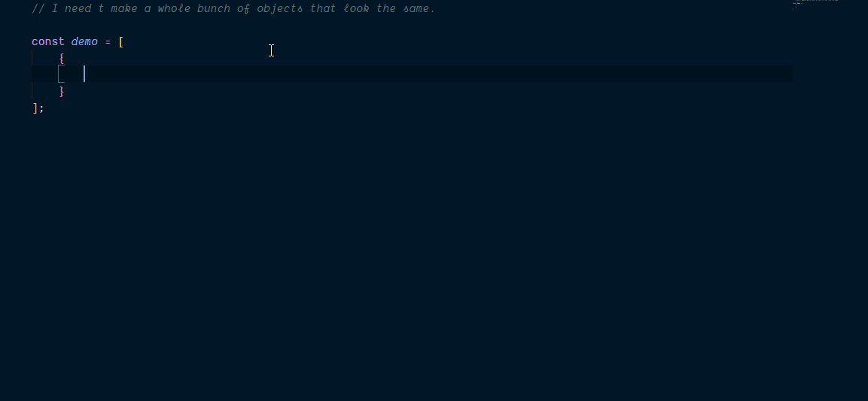Click the word "objects" in the comment

280,9
